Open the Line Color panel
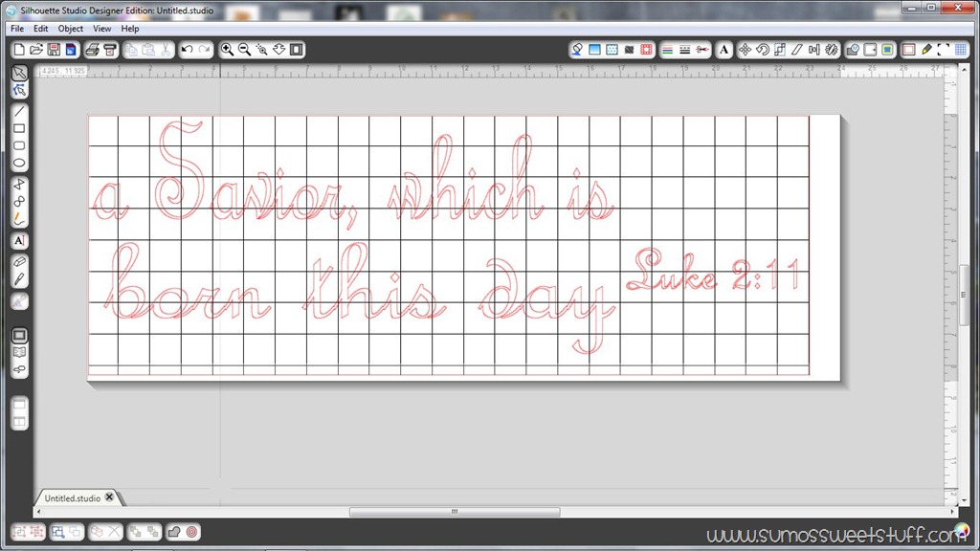The image size is (980, 551). (x=667, y=50)
